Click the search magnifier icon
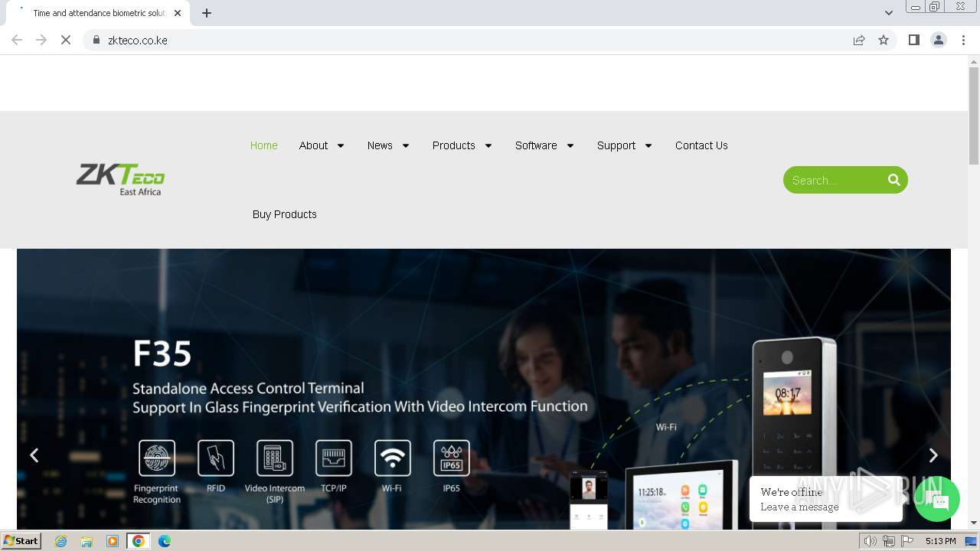980x551 pixels. tap(893, 180)
